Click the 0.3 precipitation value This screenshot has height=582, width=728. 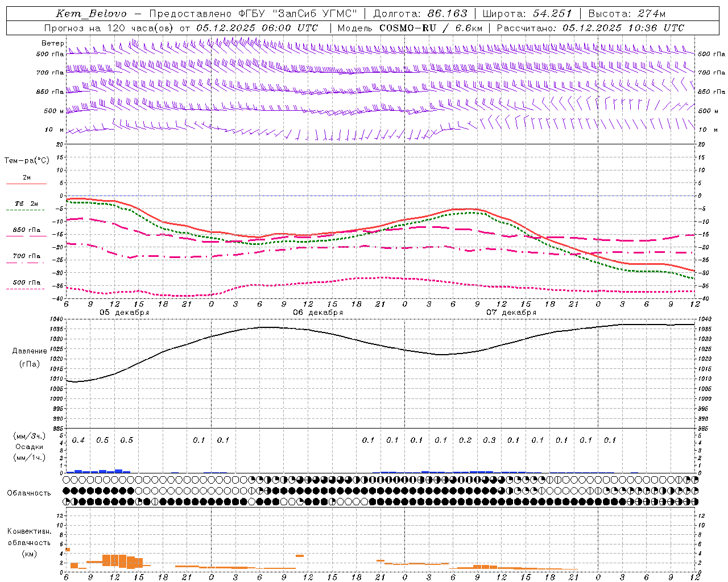(x=489, y=440)
